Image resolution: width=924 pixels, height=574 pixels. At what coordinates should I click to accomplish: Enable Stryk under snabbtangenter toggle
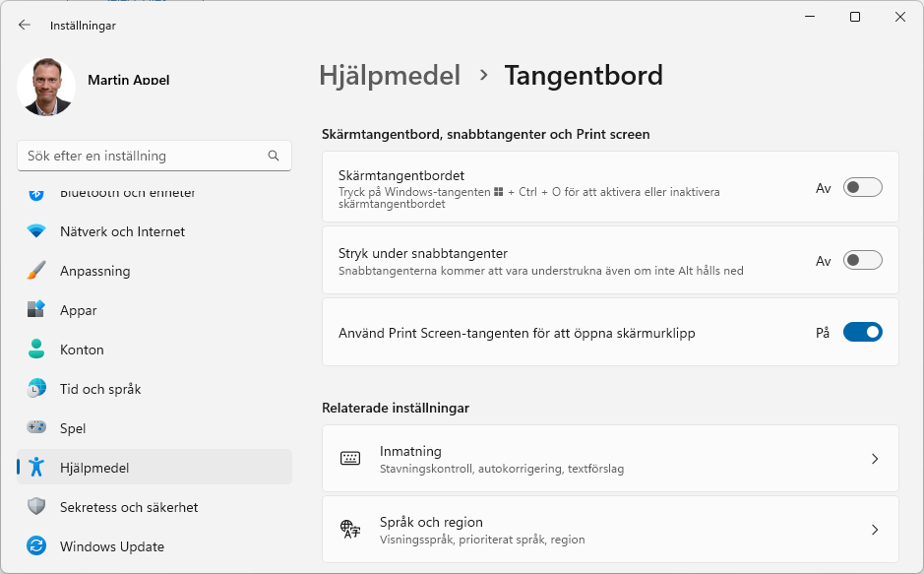(862, 261)
